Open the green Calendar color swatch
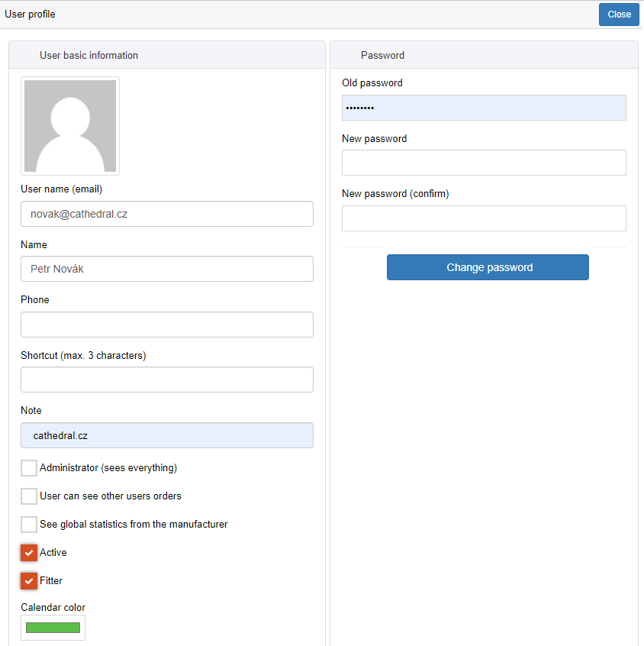The width and height of the screenshot is (644, 646). [53, 628]
